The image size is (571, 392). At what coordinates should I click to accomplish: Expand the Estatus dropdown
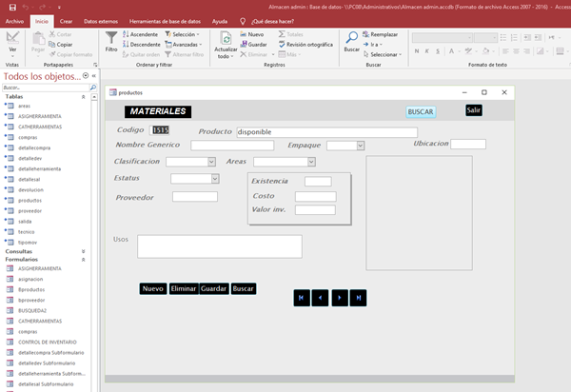pyautogui.click(x=214, y=178)
